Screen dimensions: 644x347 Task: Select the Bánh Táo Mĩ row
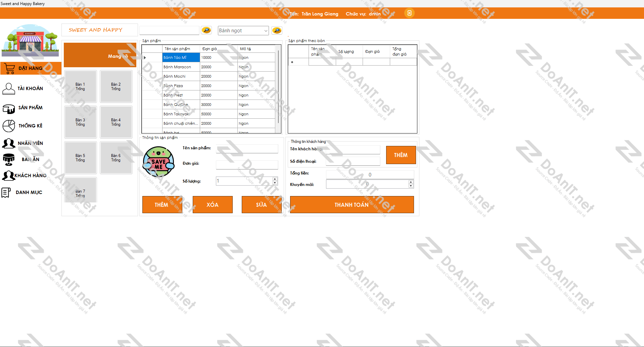(208, 57)
